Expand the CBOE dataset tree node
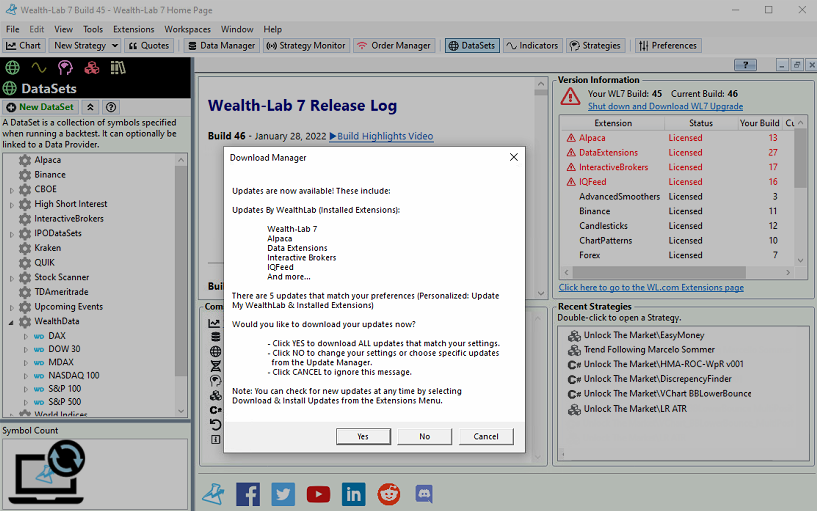This screenshot has height=511, width=817. pos(12,189)
